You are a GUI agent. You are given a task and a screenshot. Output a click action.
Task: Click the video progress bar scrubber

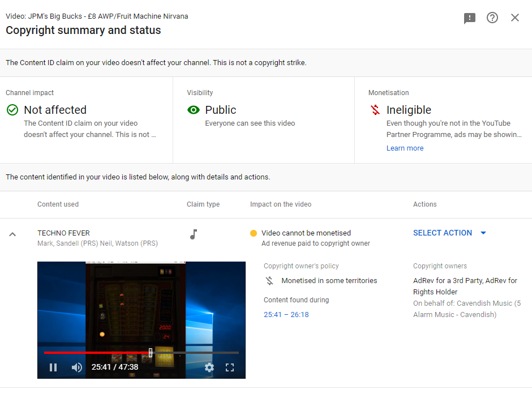point(151,353)
